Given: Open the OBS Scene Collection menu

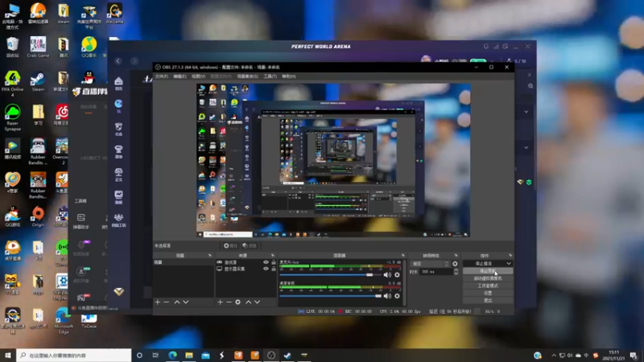Looking at the screenshot, I should pos(248,76).
